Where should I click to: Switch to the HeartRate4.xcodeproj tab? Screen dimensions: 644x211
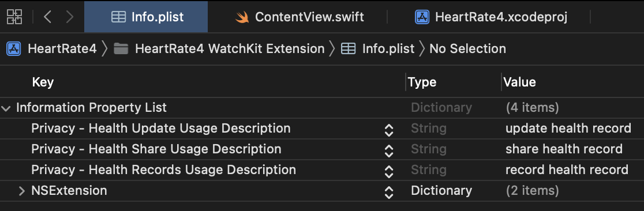point(491,17)
